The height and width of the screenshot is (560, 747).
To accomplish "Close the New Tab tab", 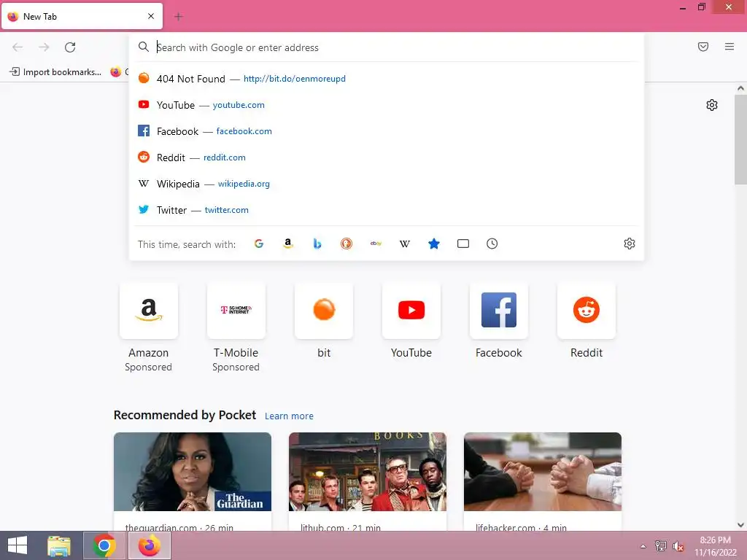I will pyautogui.click(x=151, y=16).
